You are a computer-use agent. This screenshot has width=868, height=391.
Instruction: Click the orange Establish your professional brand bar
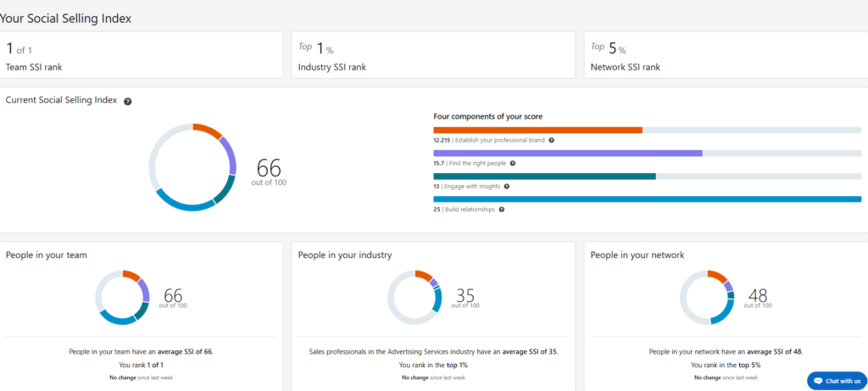tap(537, 130)
